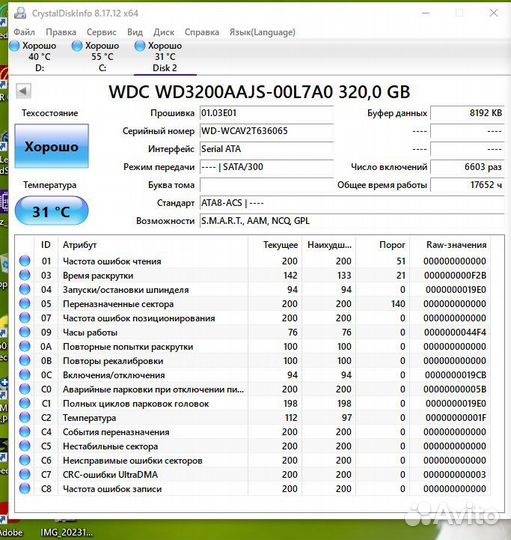The height and width of the screenshot is (540, 511).
Task: Open the Диск menu
Action: pyautogui.click(x=164, y=32)
